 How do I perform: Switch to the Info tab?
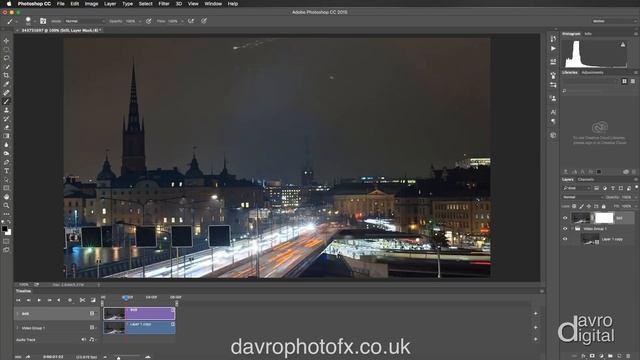tap(588, 34)
